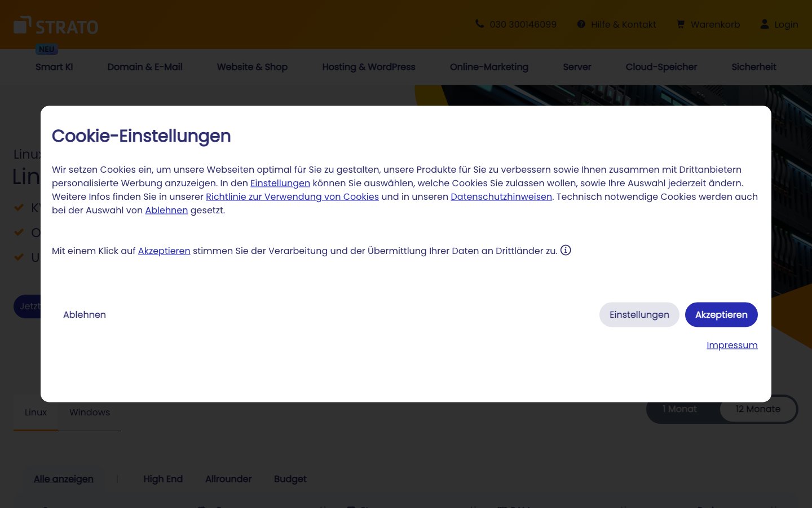Viewport: 812px width, 508px height.
Task: Filter by High End
Action: [x=163, y=479]
